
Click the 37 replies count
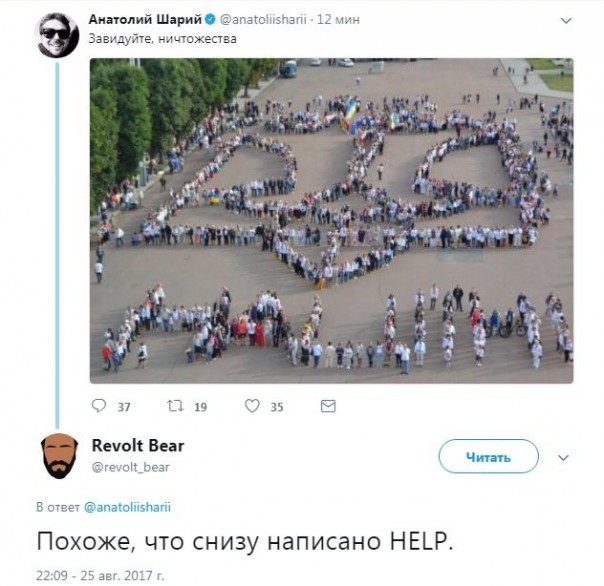[x=124, y=407]
